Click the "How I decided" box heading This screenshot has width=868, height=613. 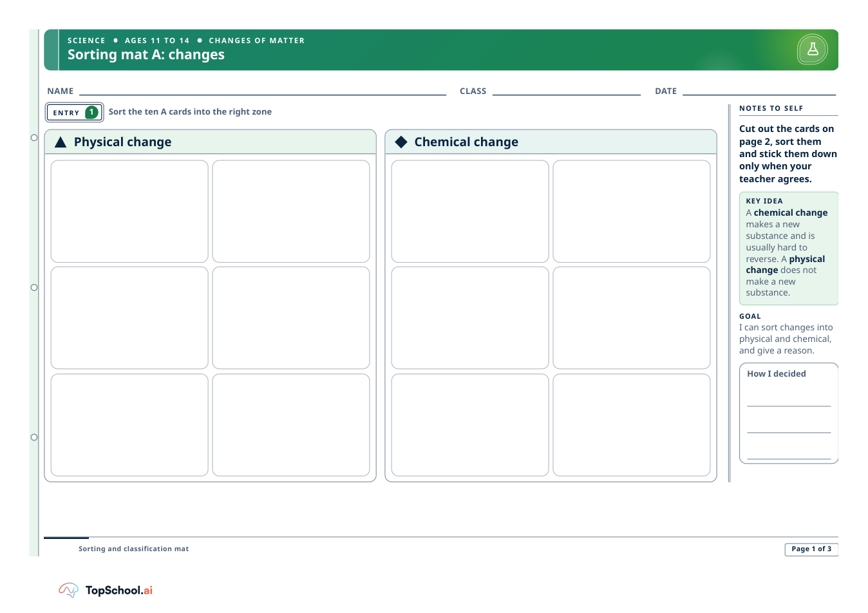[777, 373]
